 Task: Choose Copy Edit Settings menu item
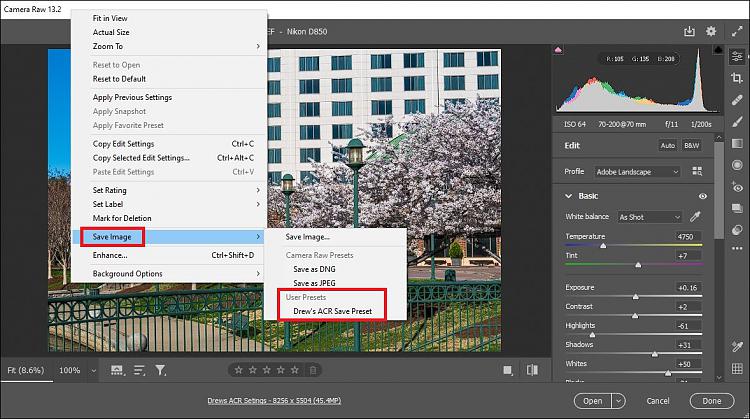coord(169,144)
